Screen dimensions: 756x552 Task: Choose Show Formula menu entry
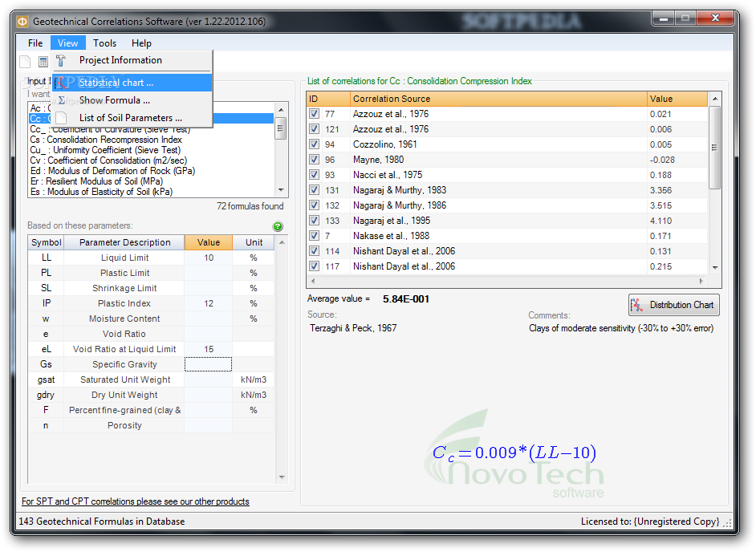point(132,100)
